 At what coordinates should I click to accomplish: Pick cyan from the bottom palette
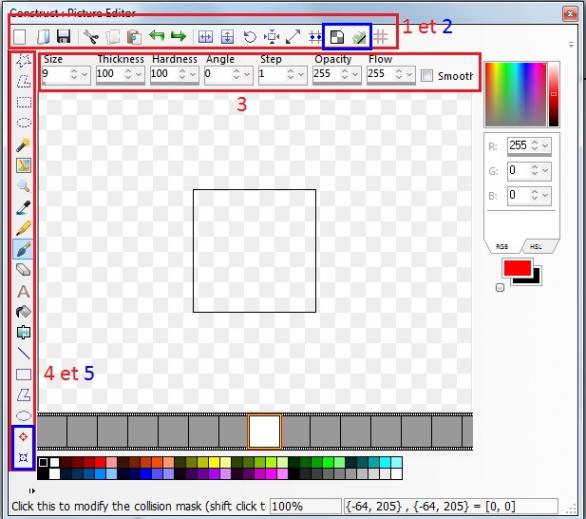[385, 463]
